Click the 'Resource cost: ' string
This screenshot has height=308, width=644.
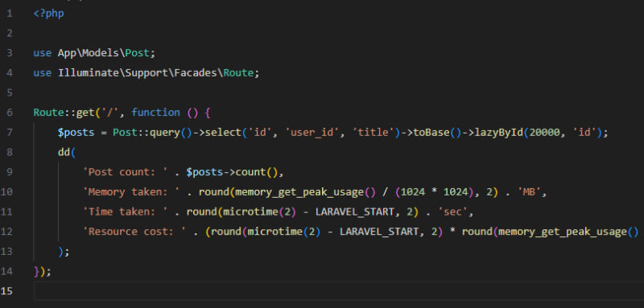pos(134,232)
